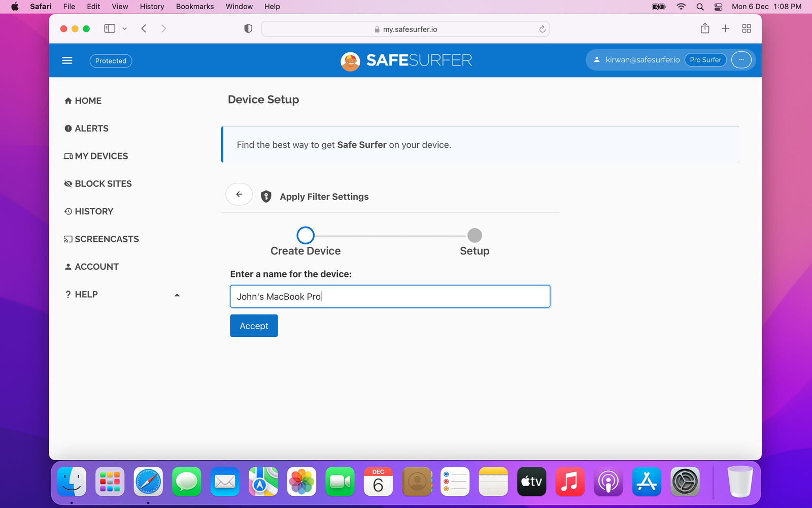812x508 pixels.
Task: Click the Accept button
Action: click(x=254, y=326)
